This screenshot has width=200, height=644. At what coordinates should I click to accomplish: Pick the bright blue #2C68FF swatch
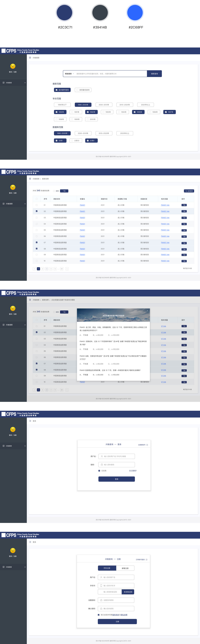(135, 13)
